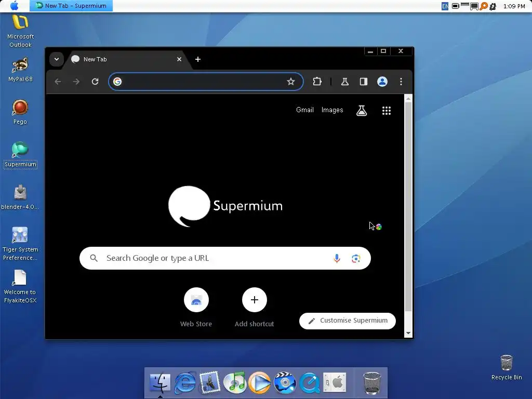Open the movie clapper dock icon
Screen dimensions: 532x399
pos(285,383)
